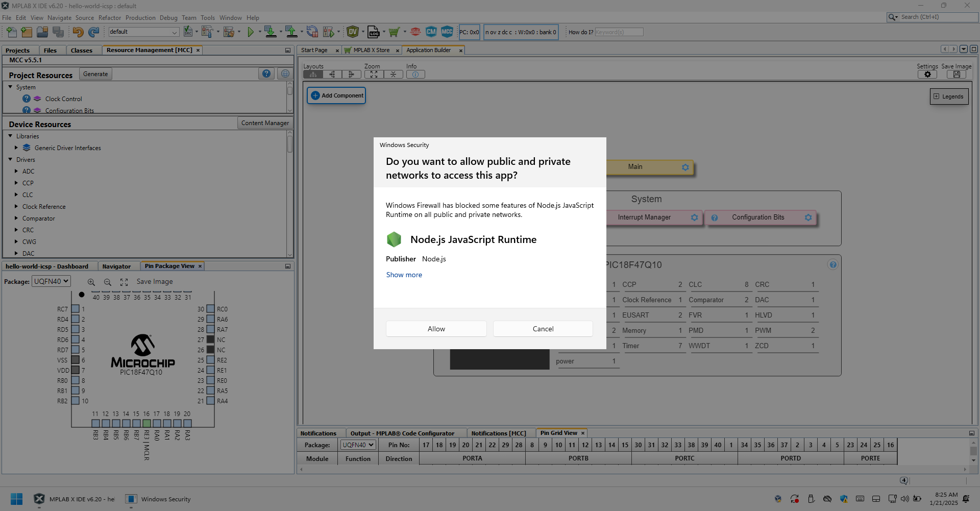Open the Tools menu

pyautogui.click(x=208, y=18)
